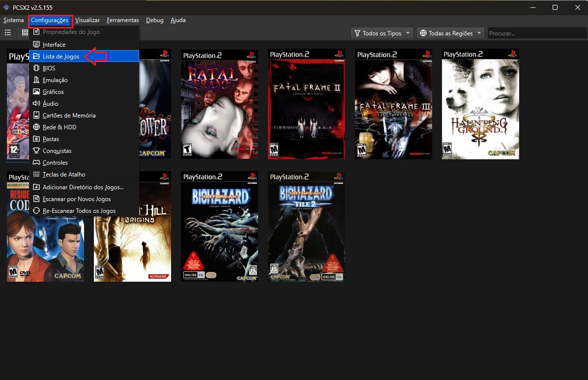Select the Haunting Ground game cover

click(x=480, y=104)
